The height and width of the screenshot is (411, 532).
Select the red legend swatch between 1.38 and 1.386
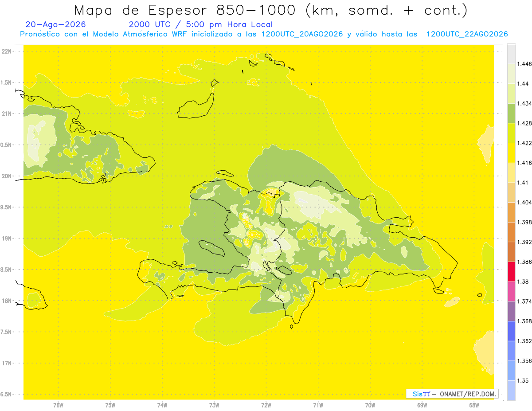(511, 272)
